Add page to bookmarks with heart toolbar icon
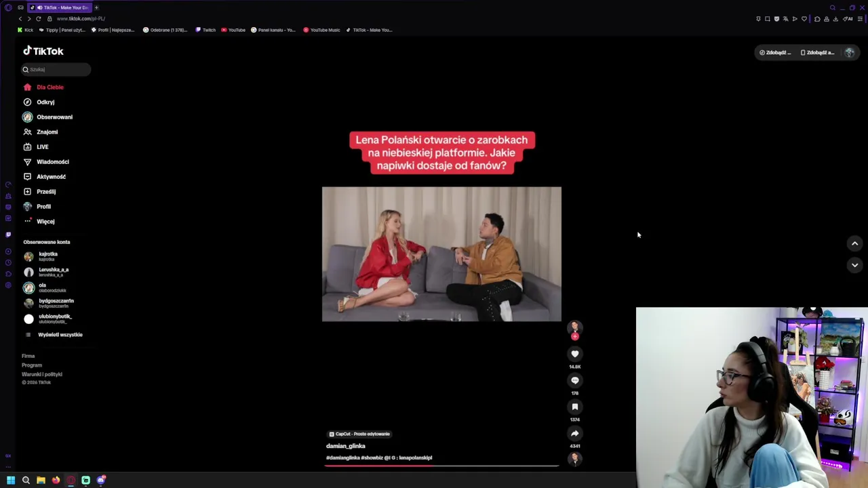Viewport: 868px width, 488px height. (x=804, y=19)
